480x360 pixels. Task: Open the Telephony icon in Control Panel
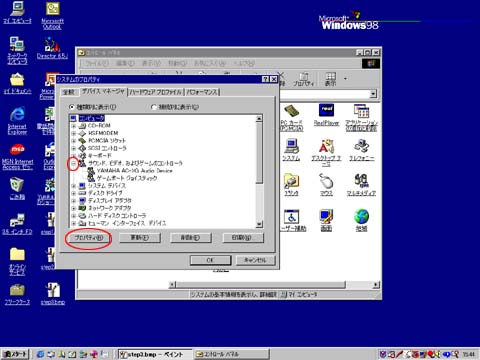[361, 146]
